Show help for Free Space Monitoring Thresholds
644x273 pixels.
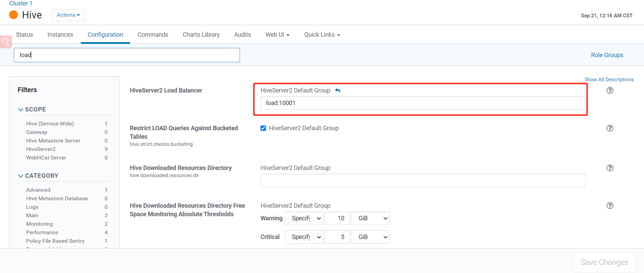(610, 206)
